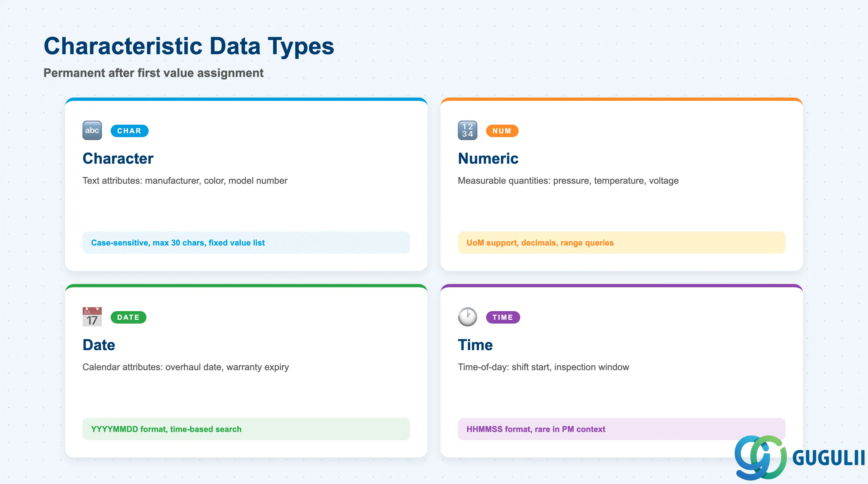Click the clock icon on Time card

click(x=467, y=317)
